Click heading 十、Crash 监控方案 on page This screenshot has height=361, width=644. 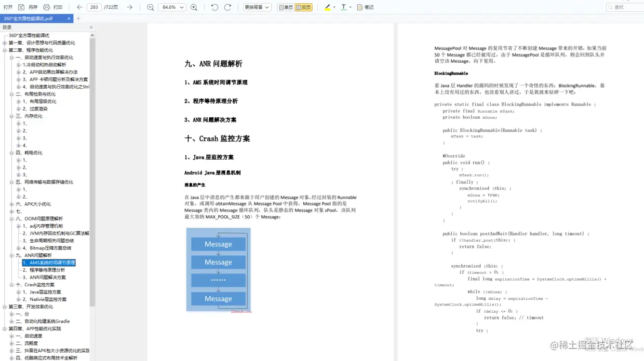(x=217, y=138)
